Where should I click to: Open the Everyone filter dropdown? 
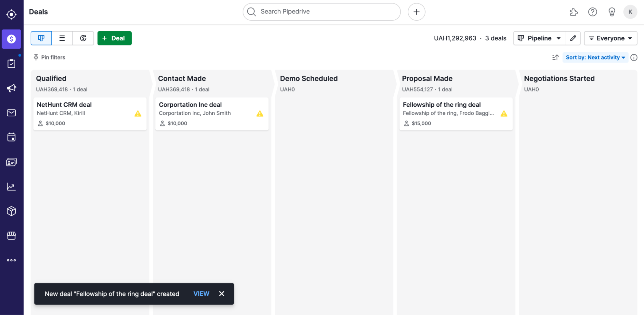[610, 38]
